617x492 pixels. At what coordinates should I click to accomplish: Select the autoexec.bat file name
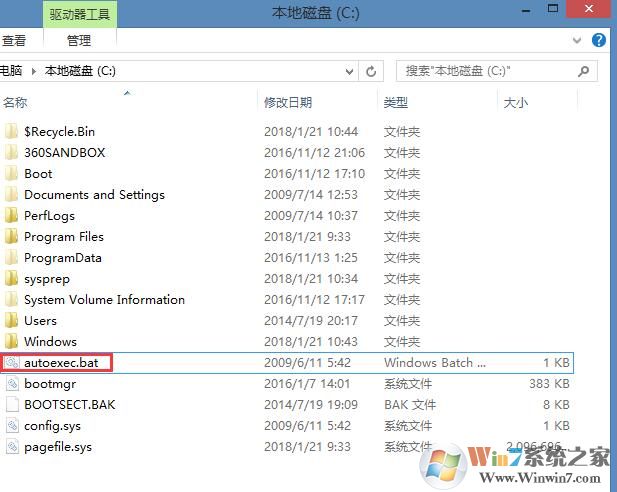(x=61, y=363)
